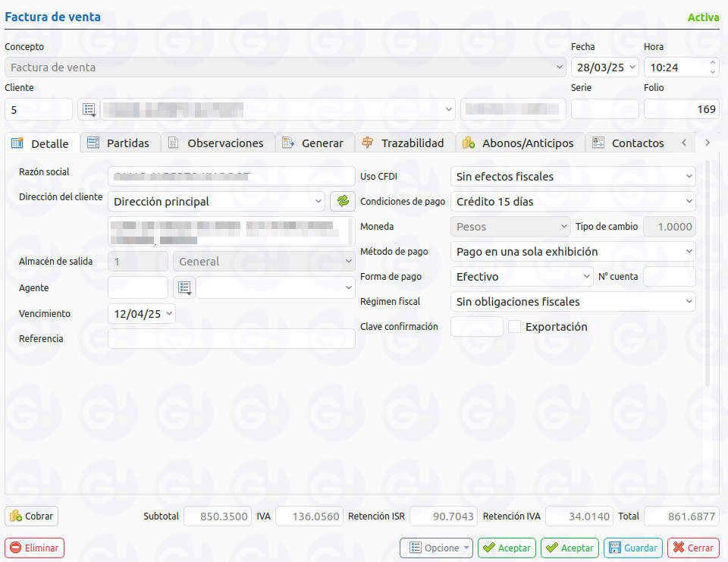Focus the Referencia input field
The width and height of the screenshot is (728, 562).
coord(232,338)
